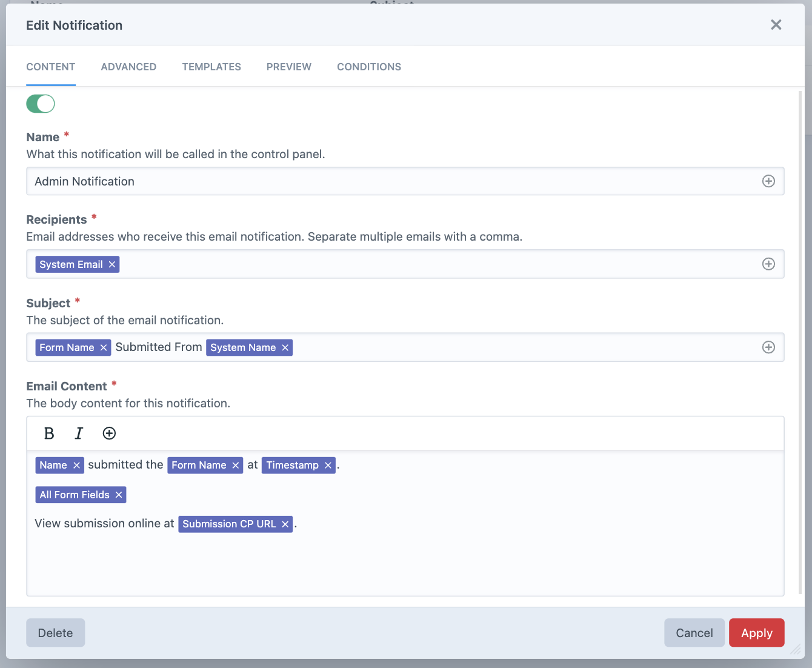Switch to the Advanced tab

point(128,67)
